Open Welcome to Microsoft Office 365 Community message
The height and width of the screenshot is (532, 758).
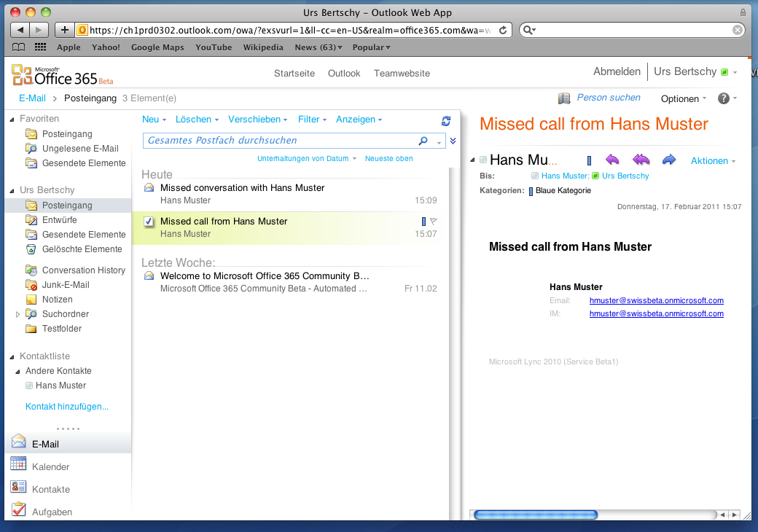(x=290, y=282)
